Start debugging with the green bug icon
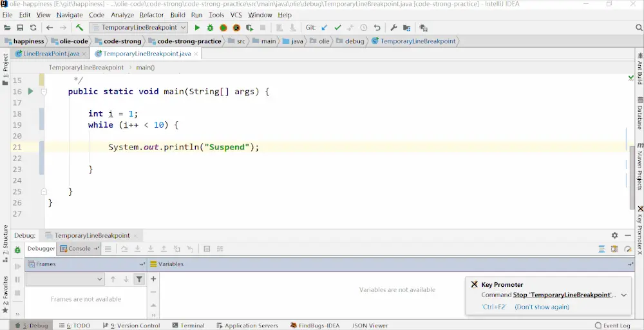The width and height of the screenshot is (644, 330). [211, 28]
